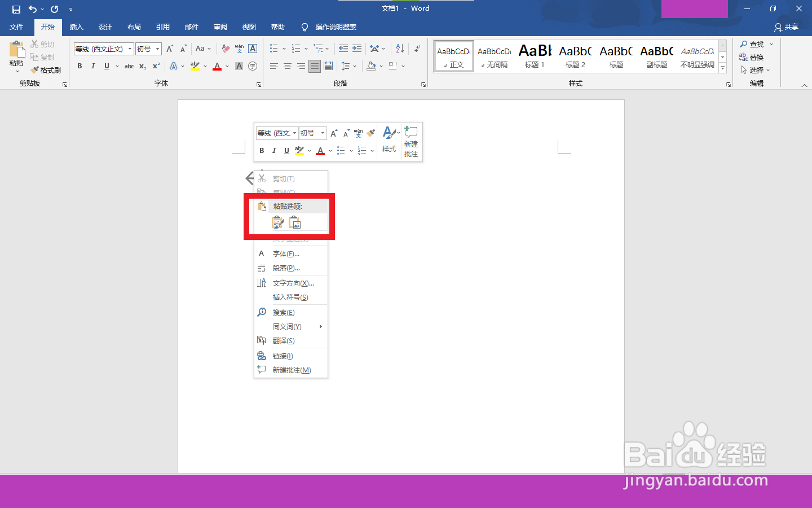Open 样式 styles from the mini toolbar
Screen dimensions: 812x508
tap(390, 139)
